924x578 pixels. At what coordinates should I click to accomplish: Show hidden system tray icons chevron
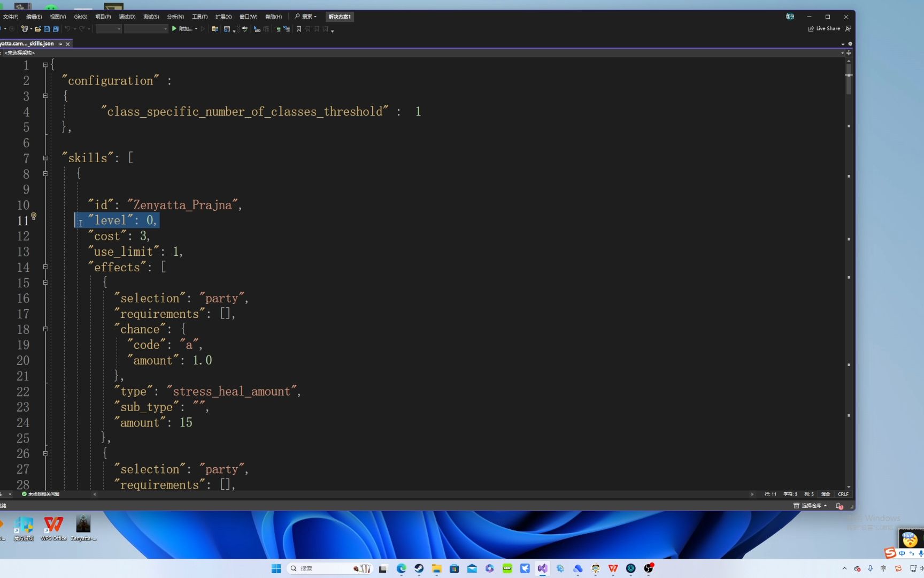pyautogui.click(x=844, y=568)
